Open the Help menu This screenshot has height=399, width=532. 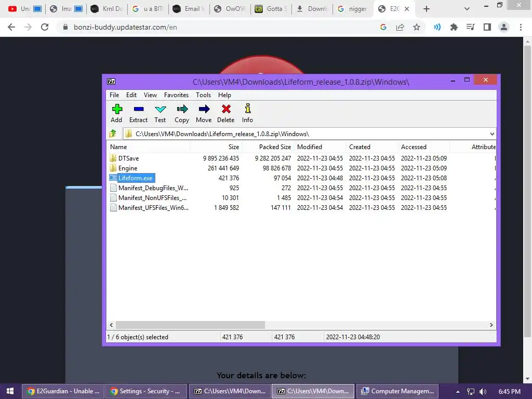(x=224, y=95)
